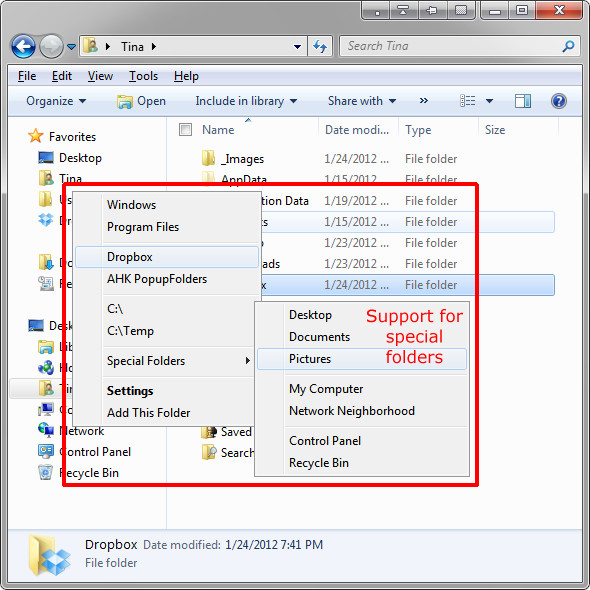Open Help with the question mark icon
This screenshot has height=590, width=590.
559,101
